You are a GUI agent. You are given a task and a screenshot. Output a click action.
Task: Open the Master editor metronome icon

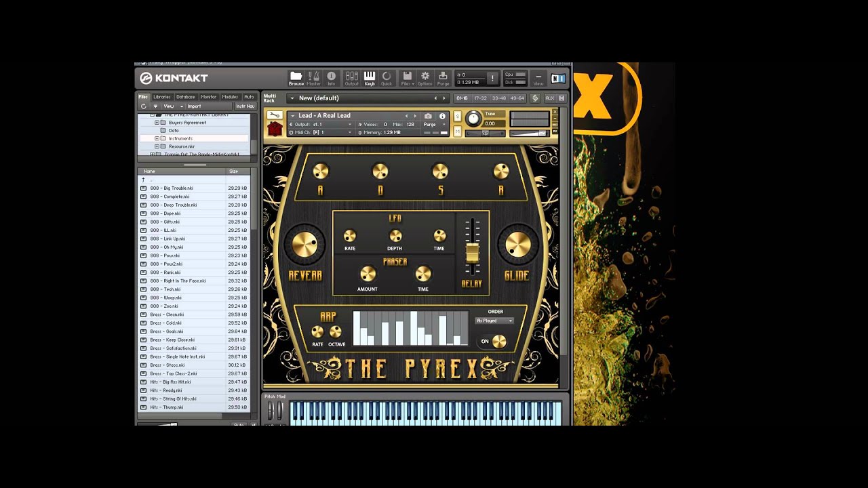coord(314,78)
